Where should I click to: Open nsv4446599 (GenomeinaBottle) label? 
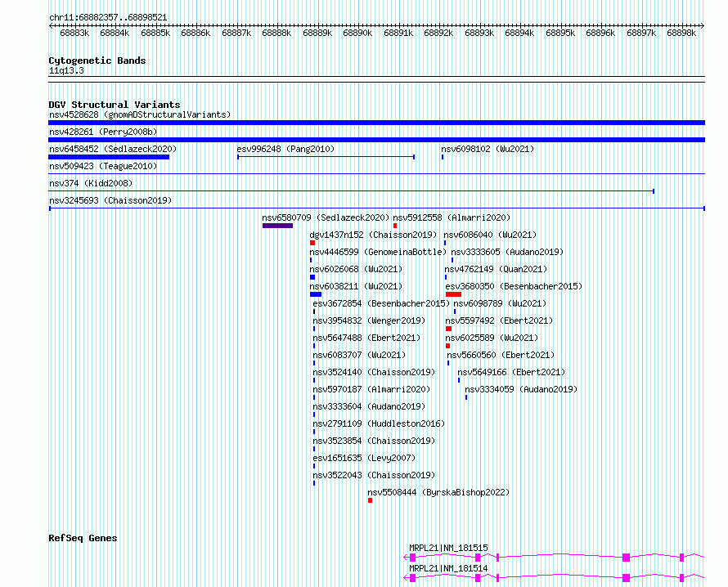[x=378, y=252]
